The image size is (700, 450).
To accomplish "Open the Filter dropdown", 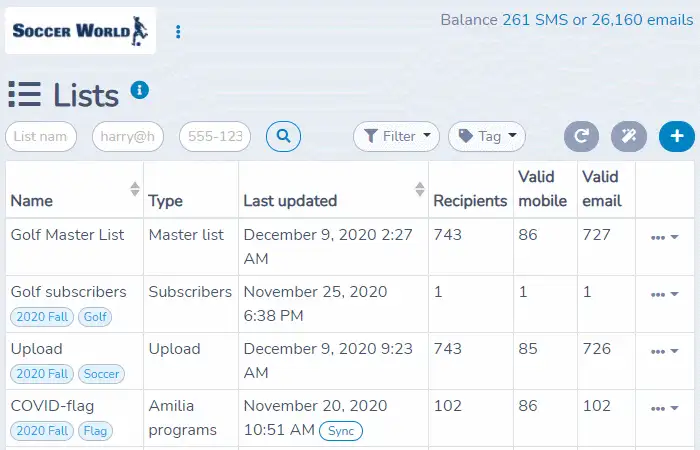I will point(396,136).
